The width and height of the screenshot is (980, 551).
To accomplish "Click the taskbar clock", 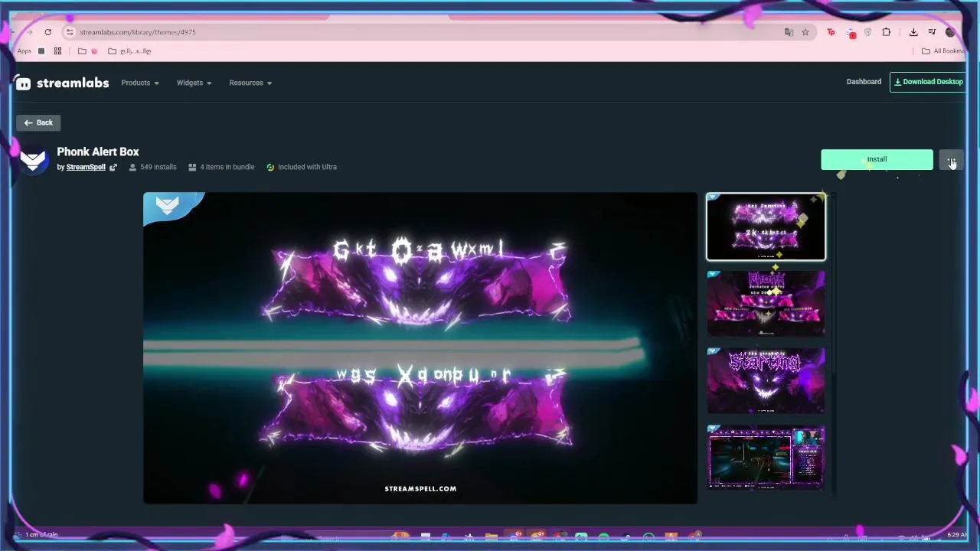I will 957,535.
